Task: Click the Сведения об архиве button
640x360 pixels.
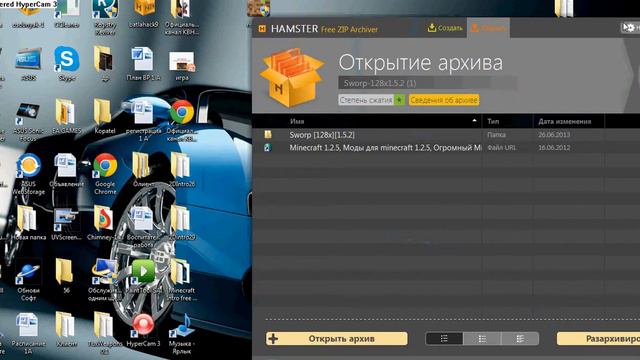Action: pyautogui.click(x=444, y=100)
